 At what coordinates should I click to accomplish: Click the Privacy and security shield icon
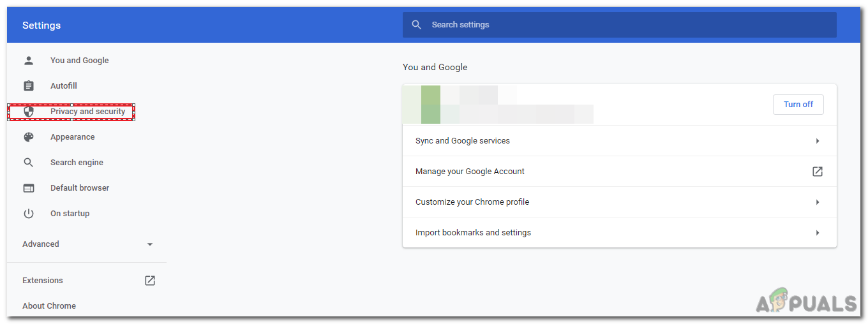click(28, 112)
